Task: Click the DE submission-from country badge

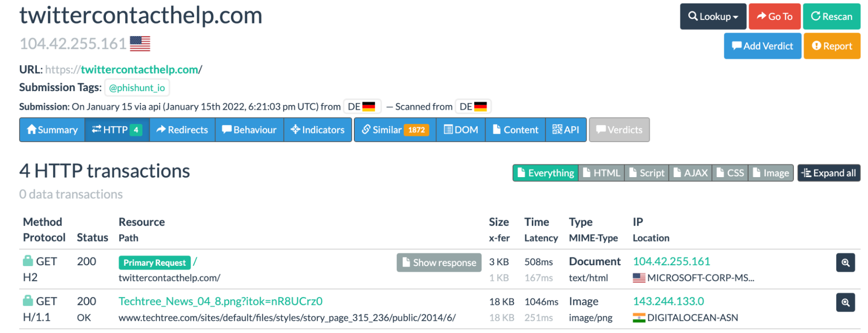Action: point(362,106)
